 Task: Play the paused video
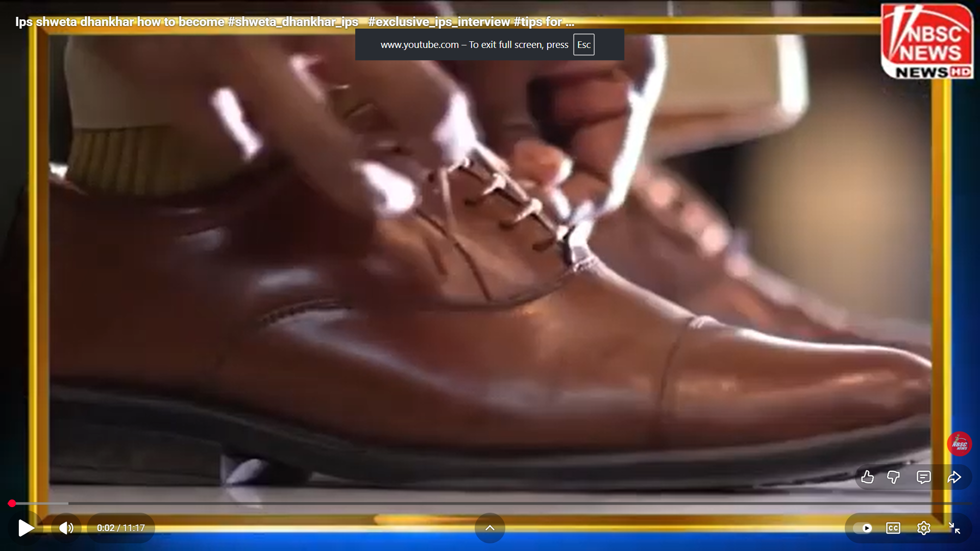[x=26, y=528]
